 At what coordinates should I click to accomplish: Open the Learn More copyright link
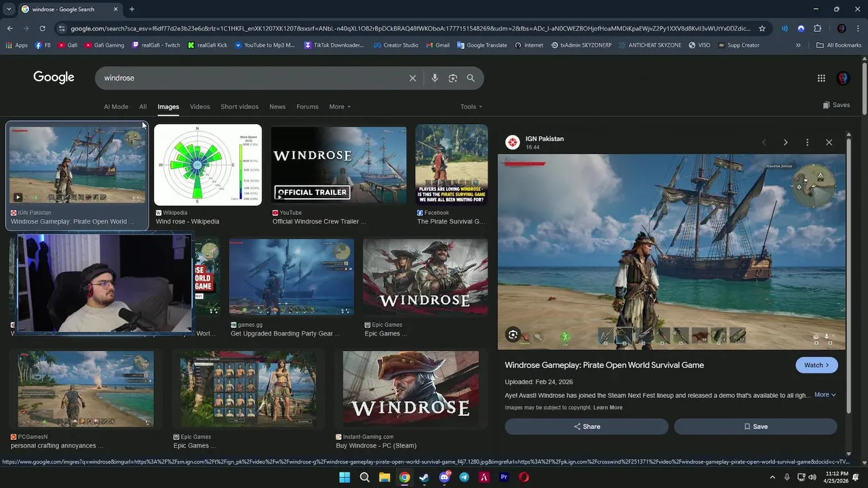(x=608, y=407)
